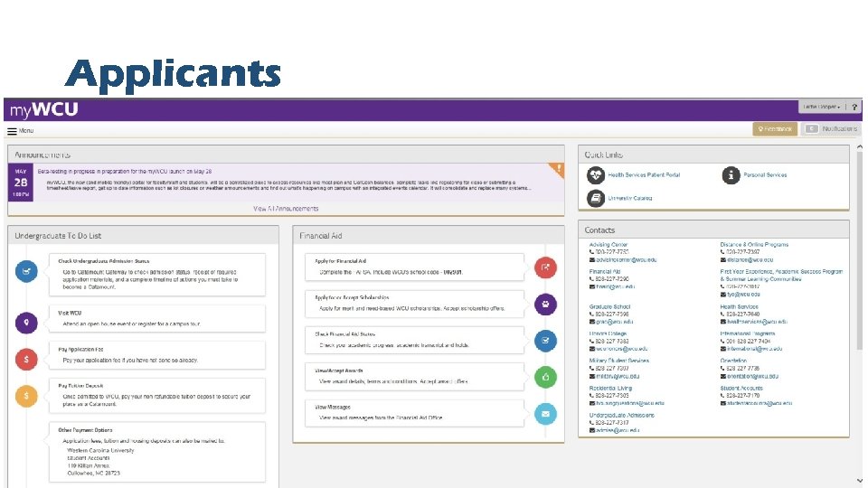Screen dimensions: 868x488
Task: Click Advising Center contact link
Action: click(609, 245)
